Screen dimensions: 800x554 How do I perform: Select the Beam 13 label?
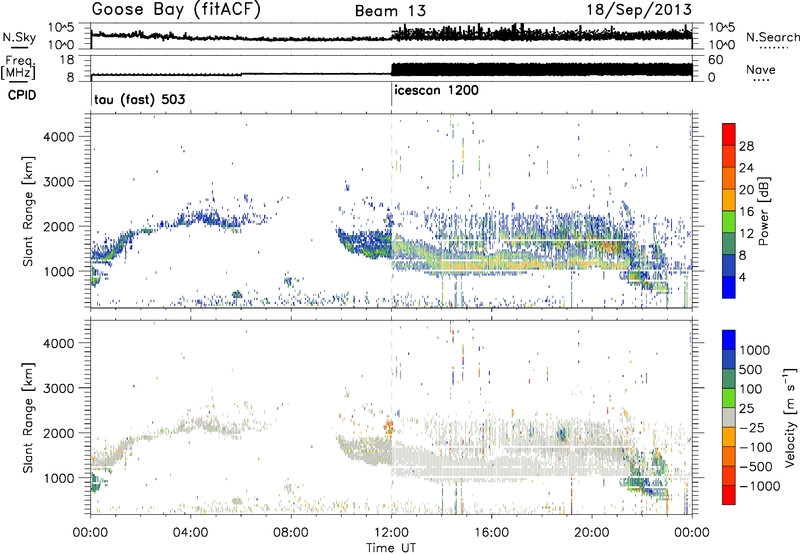point(391,11)
